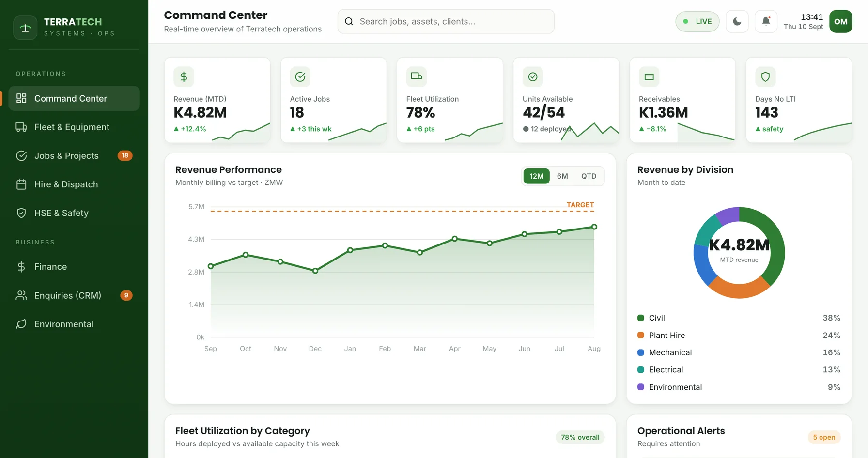Click the search magnifier icon

coord(349,21)
